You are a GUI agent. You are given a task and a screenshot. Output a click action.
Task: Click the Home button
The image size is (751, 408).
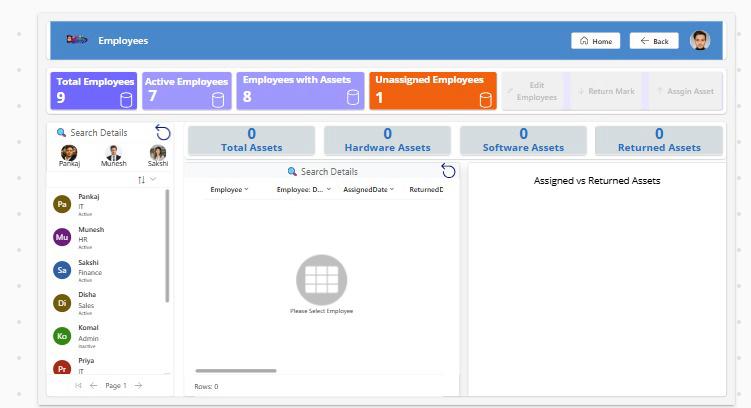[x=595, y=41]
